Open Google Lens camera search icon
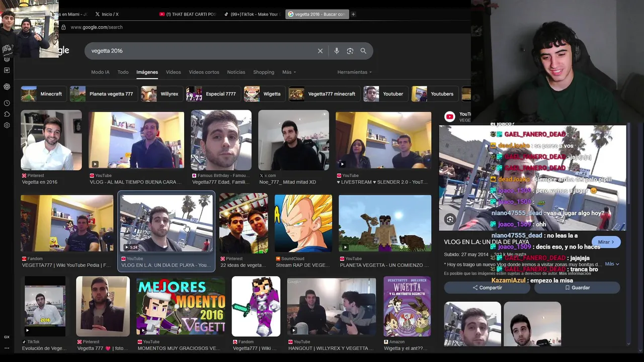Viewport: 644px width, 362px height. (350, 51)
